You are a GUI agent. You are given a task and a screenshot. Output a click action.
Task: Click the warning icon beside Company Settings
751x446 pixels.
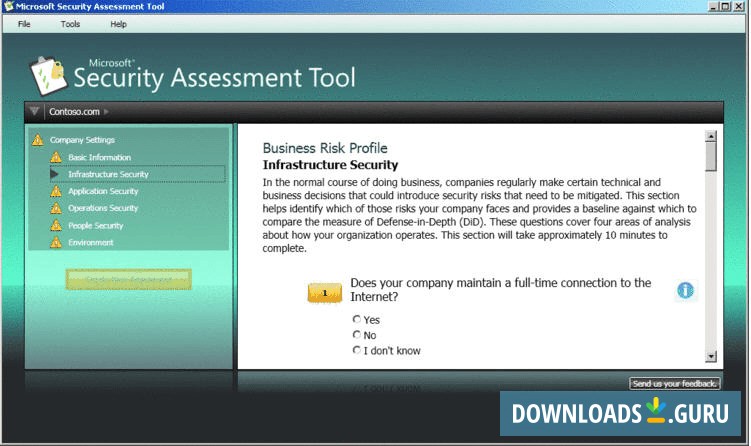pyautogui.click(x=38, y=140)
